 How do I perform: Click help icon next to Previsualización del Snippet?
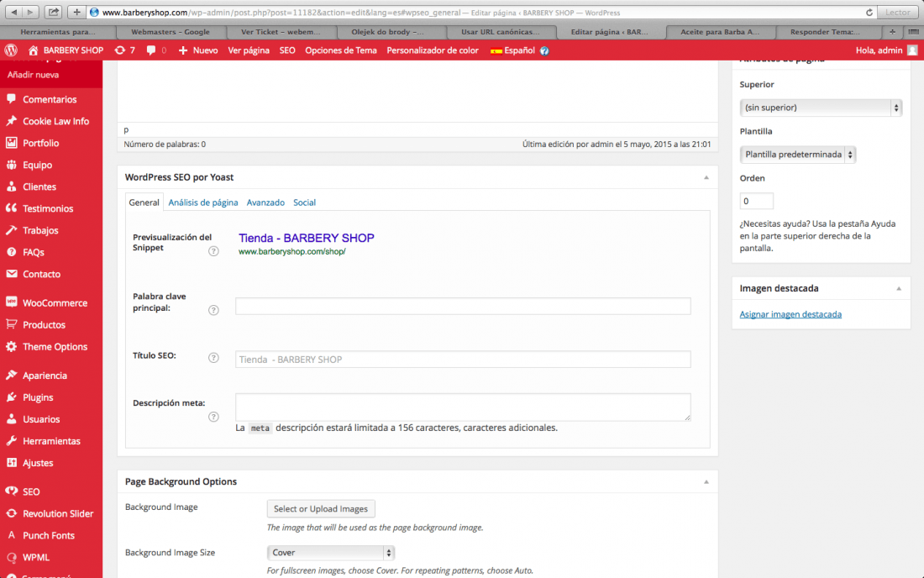(x=213, y=251)
